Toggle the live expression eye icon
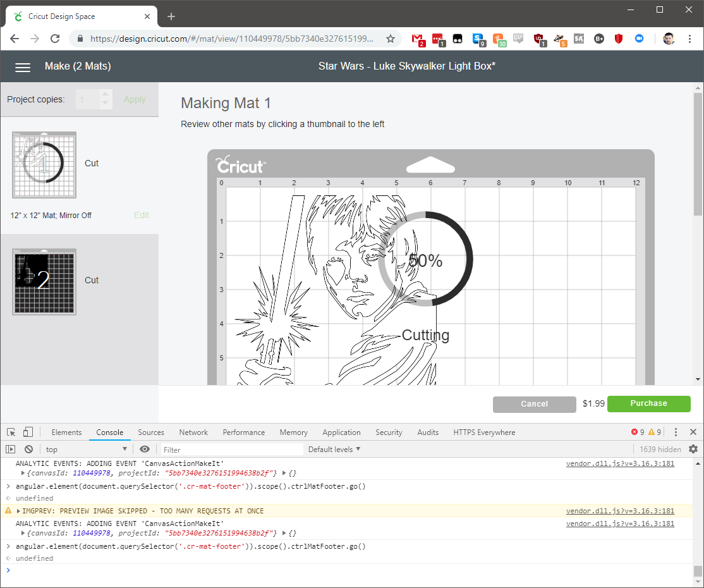This screenshot has height=588, width=704. 145,450
